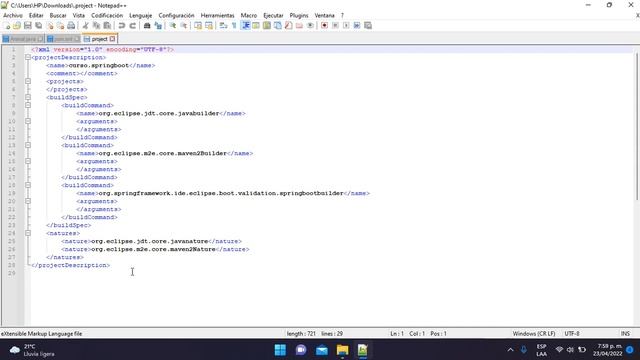This screenshot has width=640, height=360.
Task: Switch to the project tab
Action: point(99,39)
